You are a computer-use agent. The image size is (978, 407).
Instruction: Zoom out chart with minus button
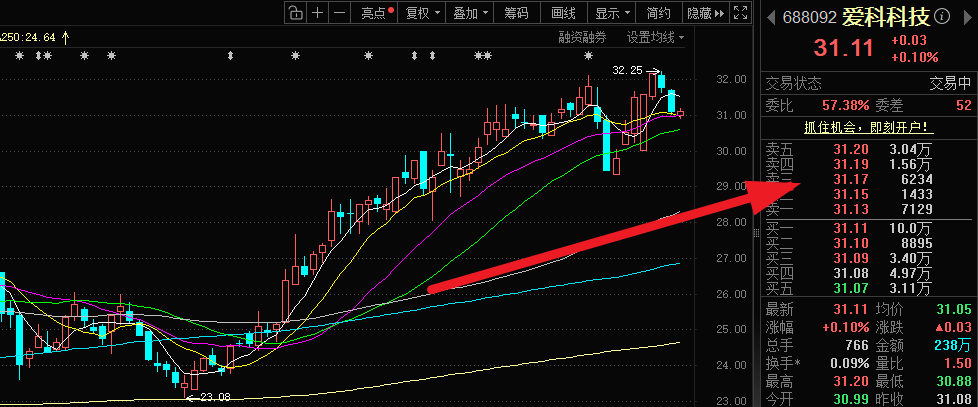click(x=339, y=12)
